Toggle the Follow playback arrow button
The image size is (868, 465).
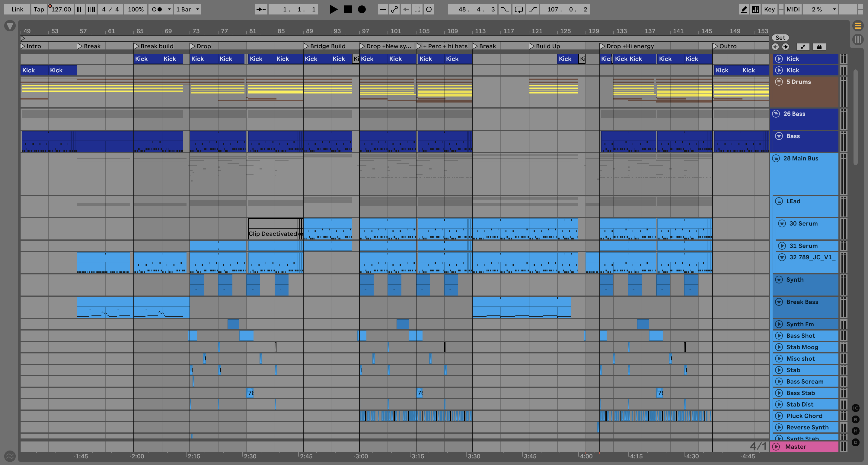coord(261,9)
